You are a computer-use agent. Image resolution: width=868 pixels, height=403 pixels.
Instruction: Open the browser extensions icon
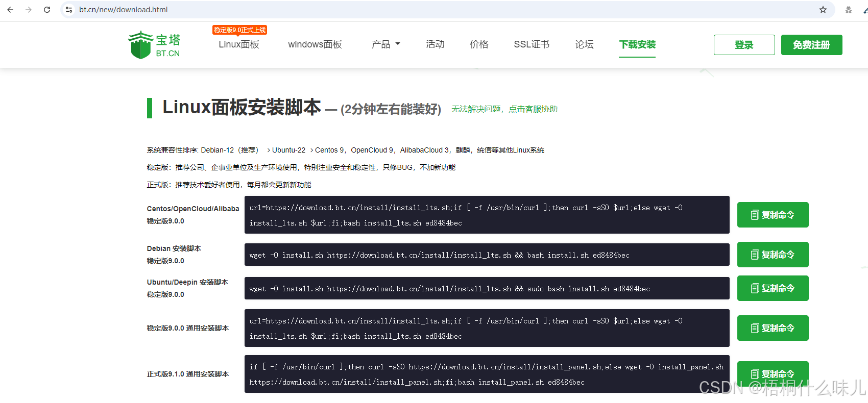[x=849, y=10]
